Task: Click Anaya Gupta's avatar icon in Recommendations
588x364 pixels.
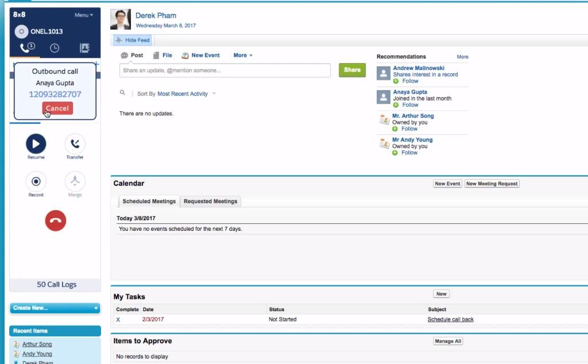Action: point(384,97)
